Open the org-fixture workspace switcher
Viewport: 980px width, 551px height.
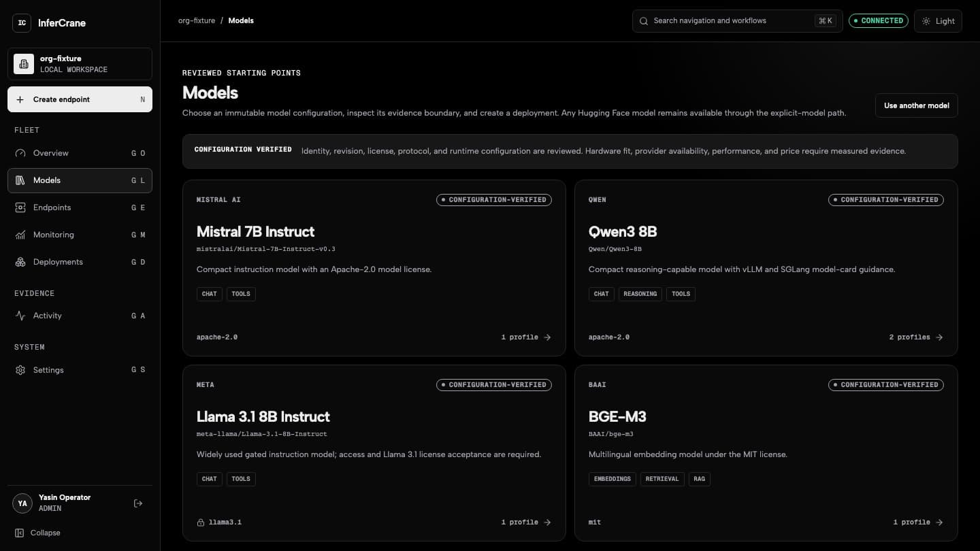click(80, 64)
